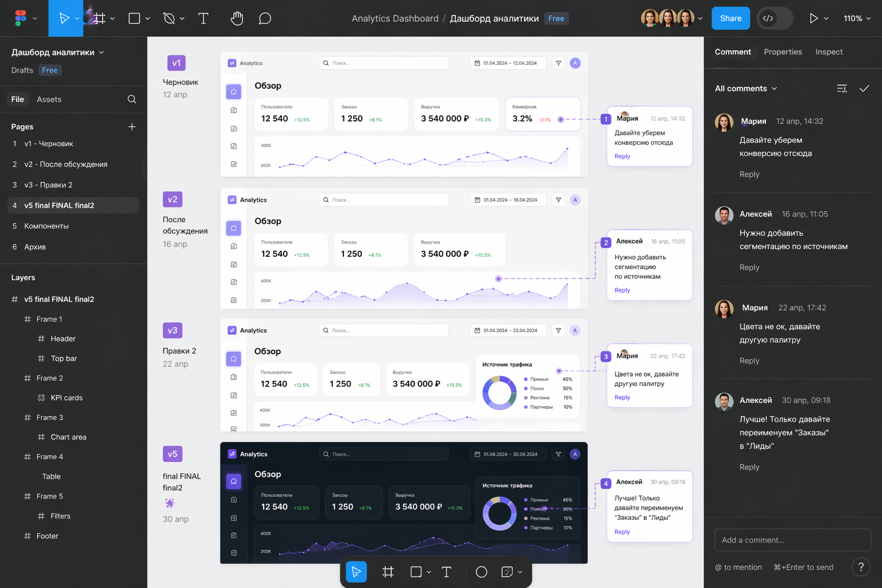Switch to the Inspect tab
This screenshot has width=882, height=588.
pyautogui.click(x=829, y=52)
